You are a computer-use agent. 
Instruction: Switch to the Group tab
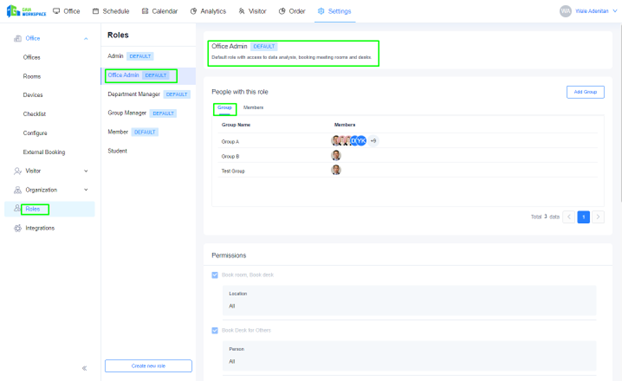(225, 108)
